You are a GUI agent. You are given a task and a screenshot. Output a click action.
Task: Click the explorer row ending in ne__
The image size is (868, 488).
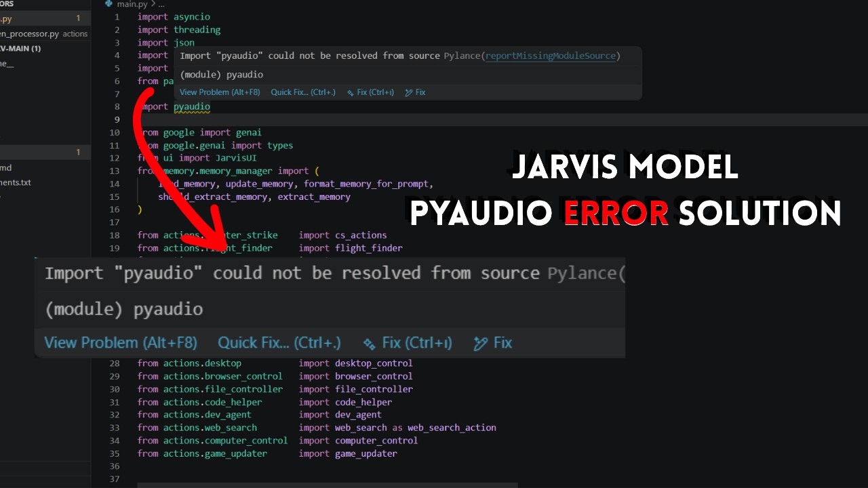(7, 64)
